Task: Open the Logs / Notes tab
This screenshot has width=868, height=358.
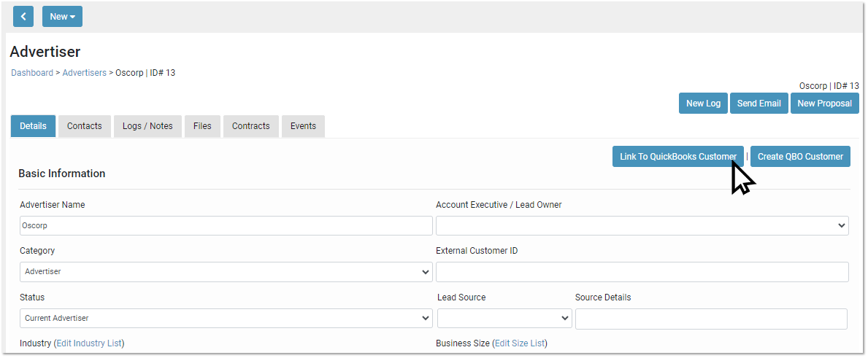Action: click(x=147, y=126)
